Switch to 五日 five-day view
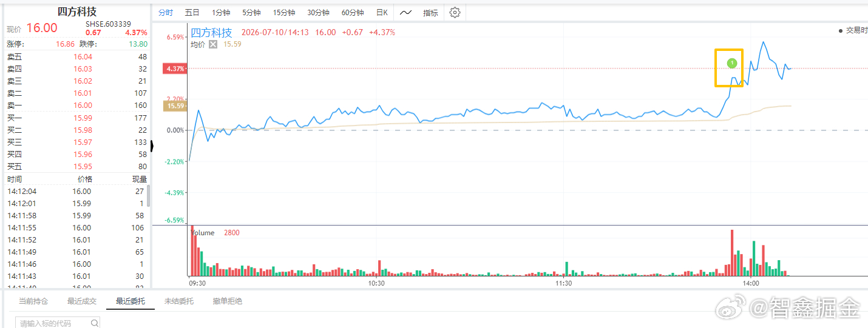The width and height of the screenshot is (868, 328). point(192,13)
